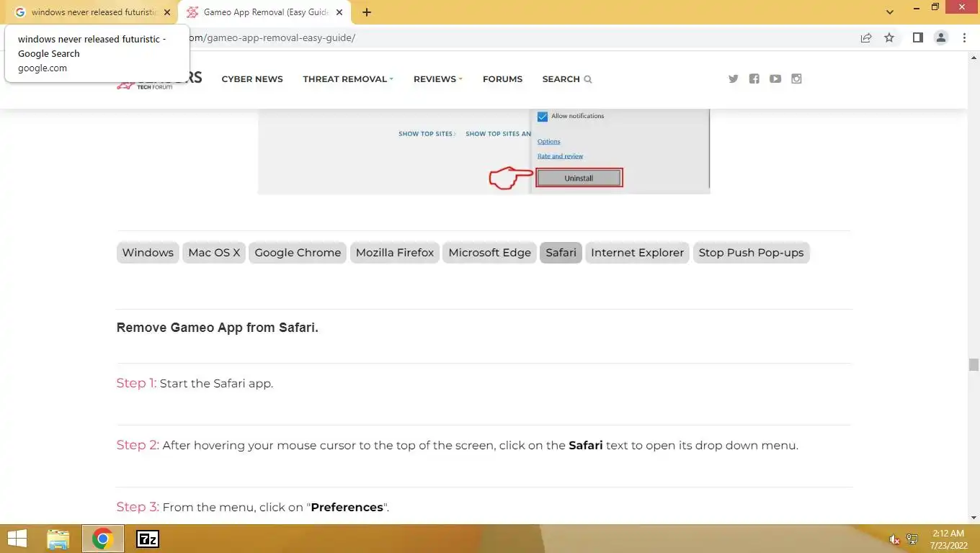This screenshot has height=553, width=980.
Task: Bookmark this page with the star icon
Action: pyautogui.click(x=889, y=37)
